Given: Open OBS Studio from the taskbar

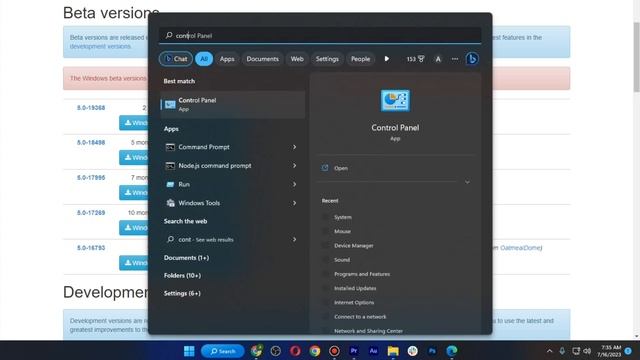Looking at the screenshot, I should [276, 351].
